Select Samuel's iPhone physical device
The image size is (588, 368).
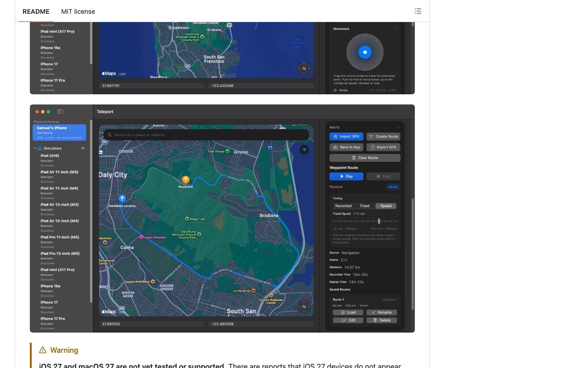pos(59,132)
